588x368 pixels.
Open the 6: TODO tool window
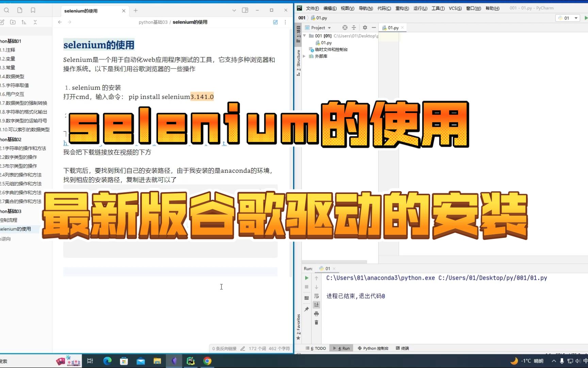(316, 348)
